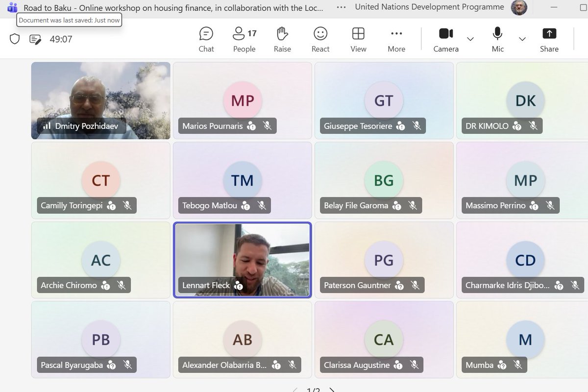
Task: Click the PG avatar of Paterson Gauntner
Action: 384,260
